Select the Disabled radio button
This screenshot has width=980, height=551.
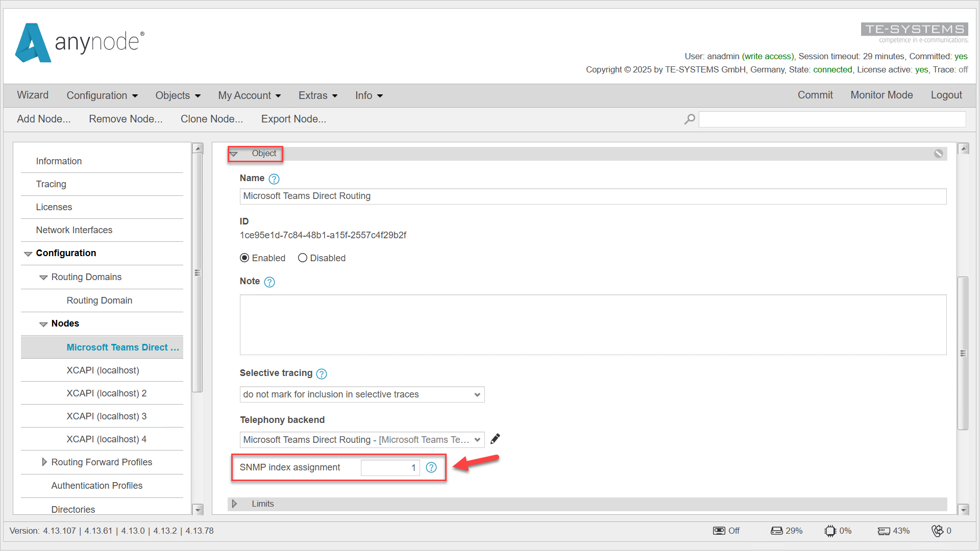(302, 258)
